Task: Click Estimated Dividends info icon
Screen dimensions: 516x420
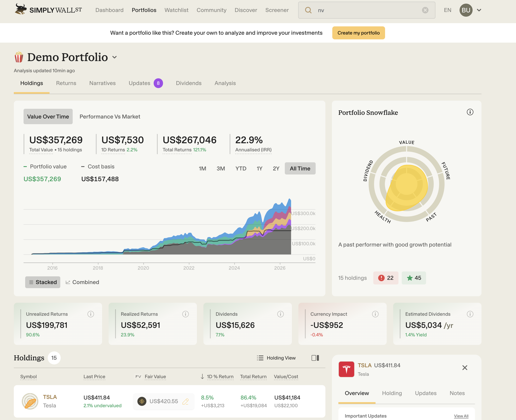Action: [x=470, y=314]
